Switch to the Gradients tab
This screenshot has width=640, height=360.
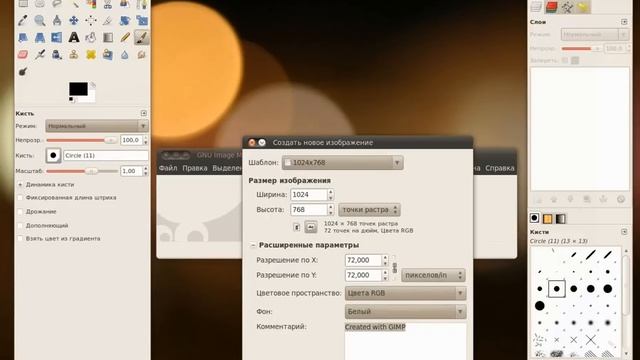(x=561, y=218)
